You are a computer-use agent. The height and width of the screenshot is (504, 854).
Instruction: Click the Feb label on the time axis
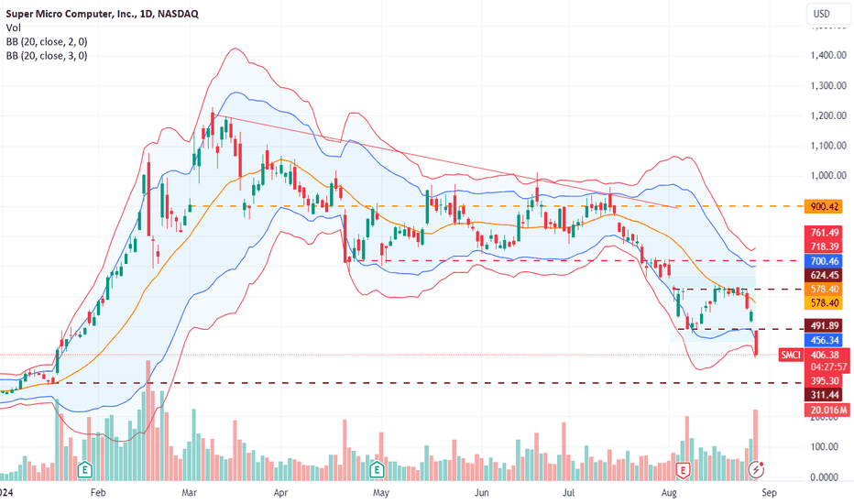(x=98, y=493)
